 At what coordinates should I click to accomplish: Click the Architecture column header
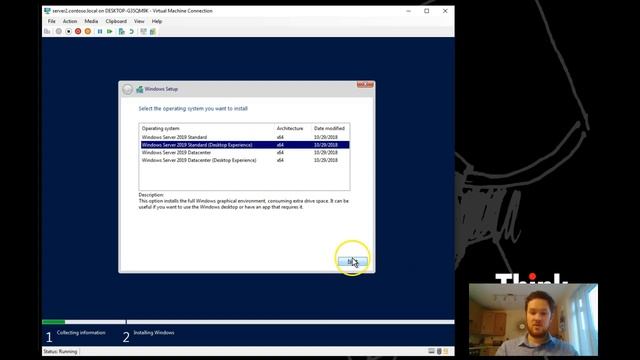290,129
